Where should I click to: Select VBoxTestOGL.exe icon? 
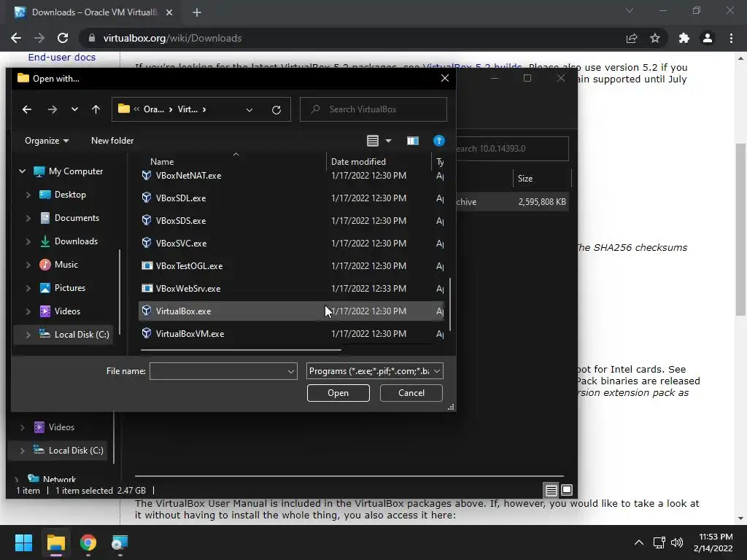click(147, 265)
